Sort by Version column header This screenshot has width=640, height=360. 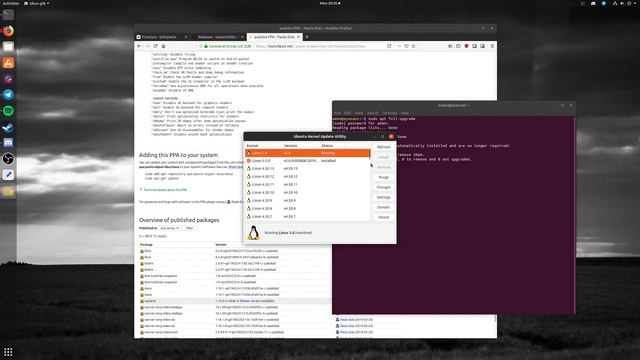(x=301, y=146)
